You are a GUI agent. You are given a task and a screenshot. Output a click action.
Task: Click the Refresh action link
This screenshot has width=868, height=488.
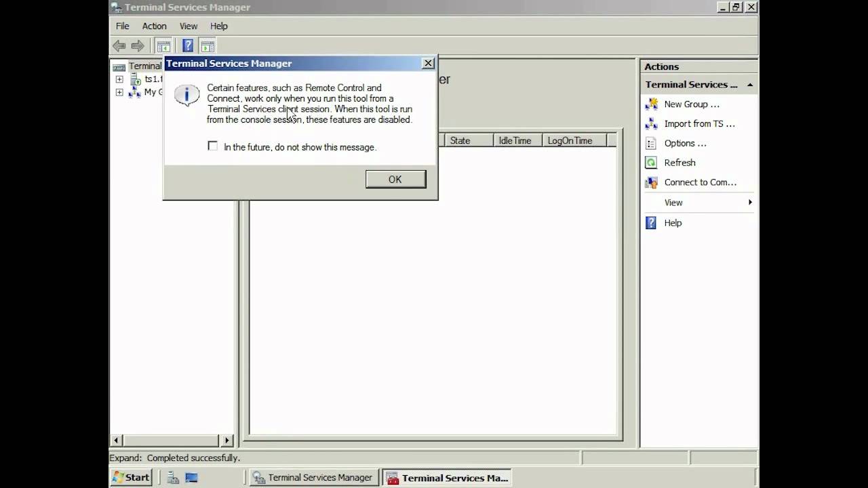[680, 163]
